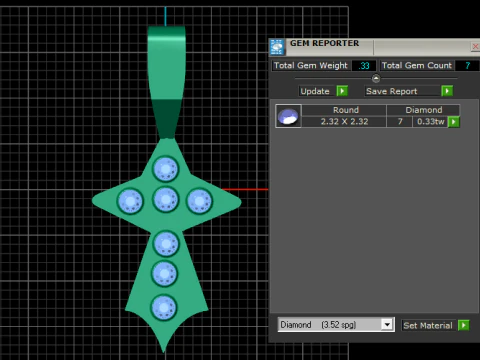Click the Update button
Image resolution: width=480 pixels, height=360 pixels.
tap(315, 91)
